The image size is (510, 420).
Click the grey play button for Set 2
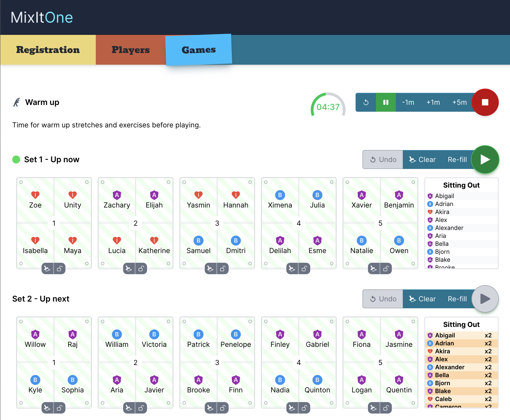[x=485, y=299]
